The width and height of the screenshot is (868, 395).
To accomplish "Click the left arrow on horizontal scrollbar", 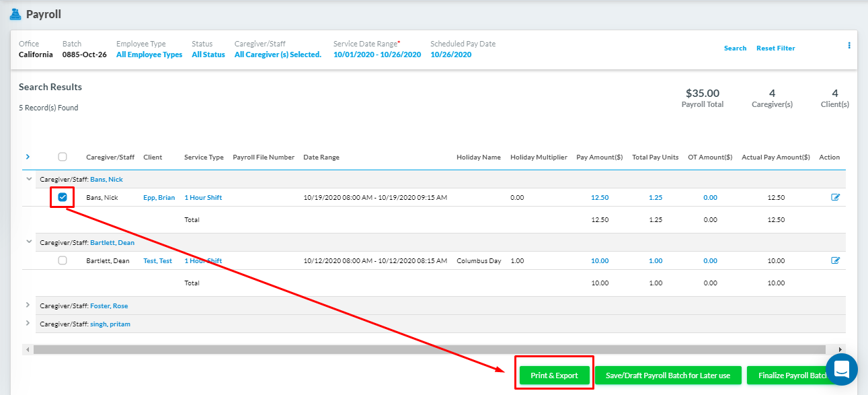I will tap(27, 349).
